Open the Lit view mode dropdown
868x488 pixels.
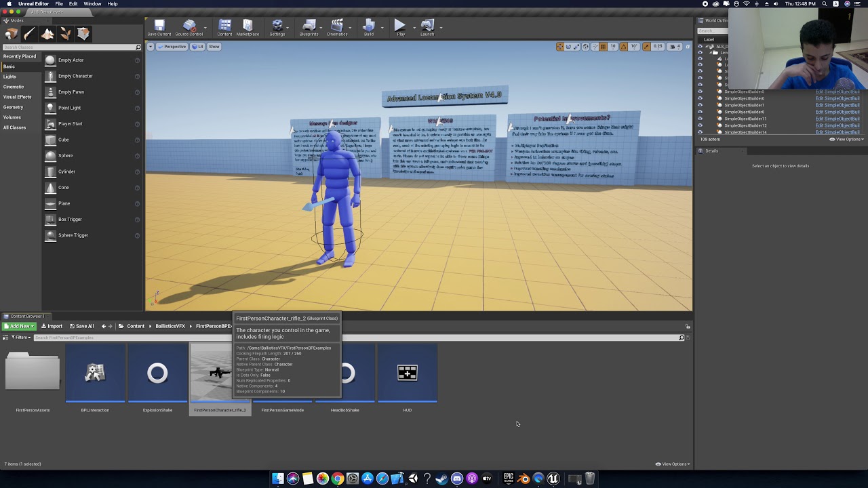(197, 47)
